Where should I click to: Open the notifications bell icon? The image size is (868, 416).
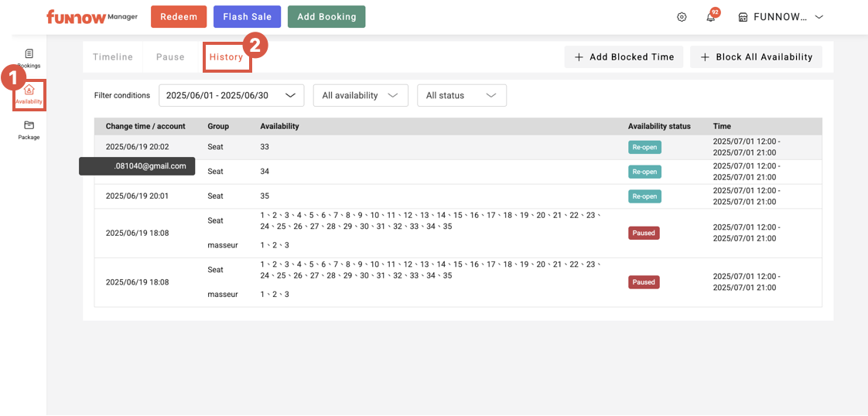point(710,17)
